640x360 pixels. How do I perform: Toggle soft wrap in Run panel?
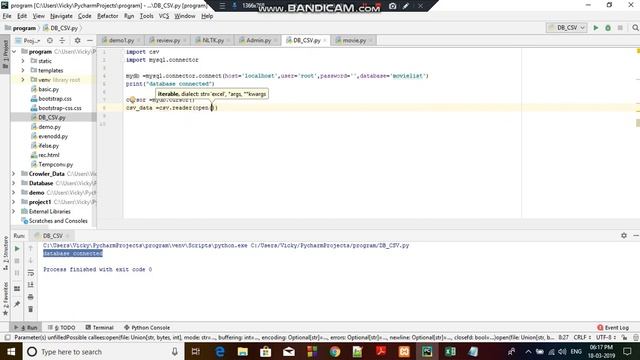(31, 273)
